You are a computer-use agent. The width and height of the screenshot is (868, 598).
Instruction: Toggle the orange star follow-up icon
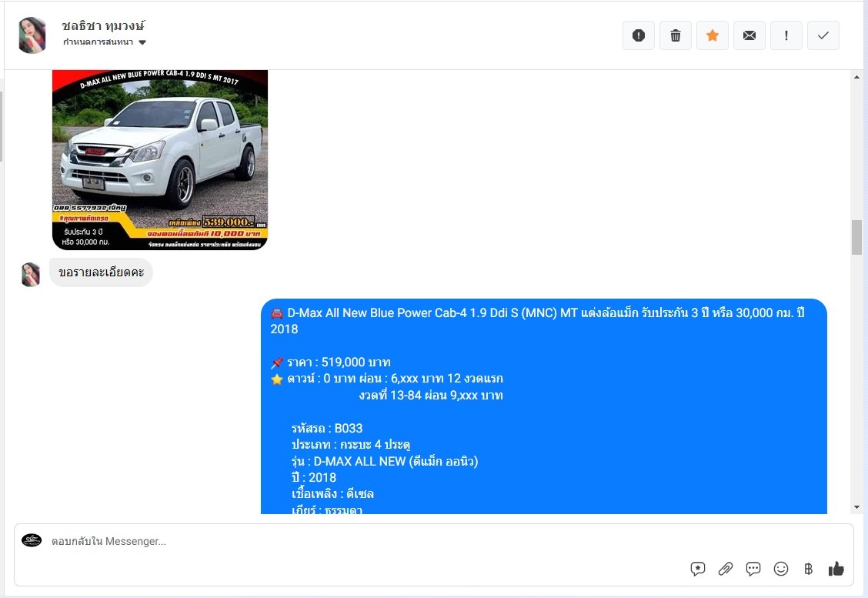(x=713, y=35)
